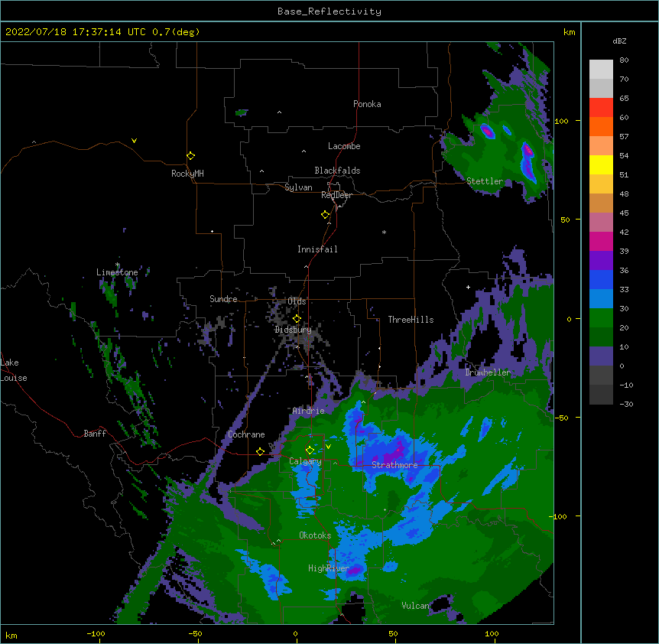Click the Innisfail city label
Screen dimensions: 659x644
[317, 249]
